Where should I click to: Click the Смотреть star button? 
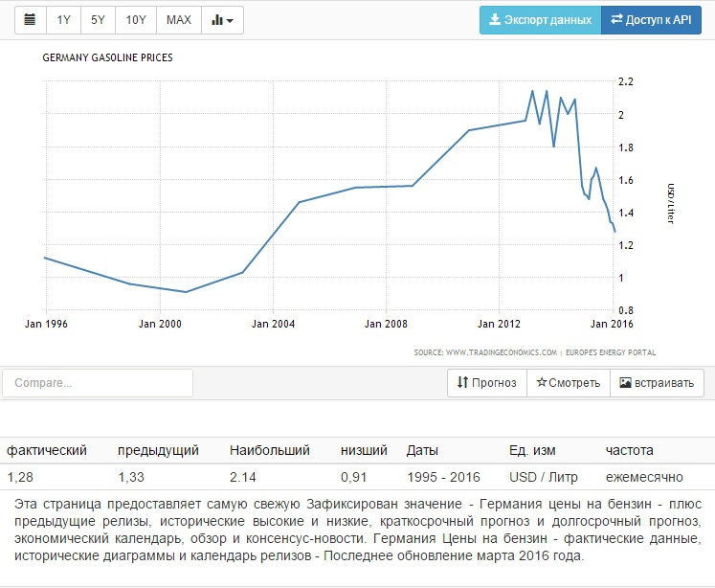(568, 383)
